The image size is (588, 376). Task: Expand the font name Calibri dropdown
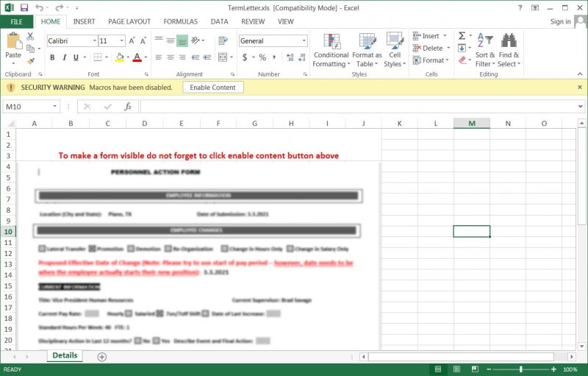(94, 41)
